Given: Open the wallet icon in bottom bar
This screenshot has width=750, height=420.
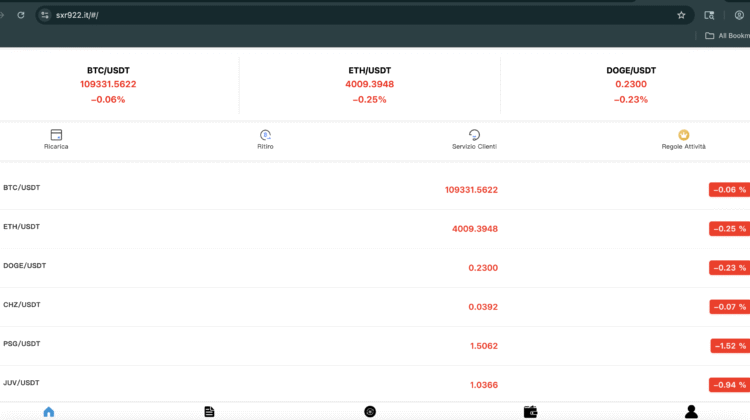Looking at the screenshot, I should pyautogui.click(x=530, y=411).
